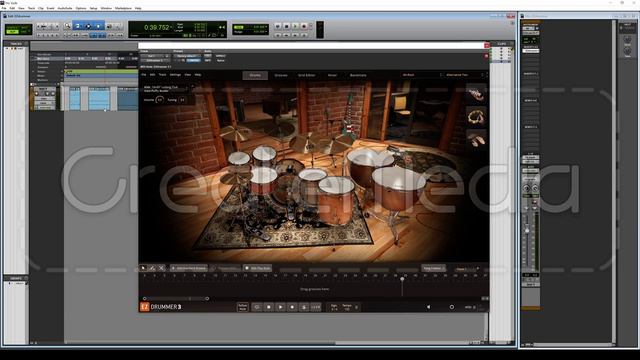
Task: Open EZdrummer Settings menu
Action: point(175,75)
